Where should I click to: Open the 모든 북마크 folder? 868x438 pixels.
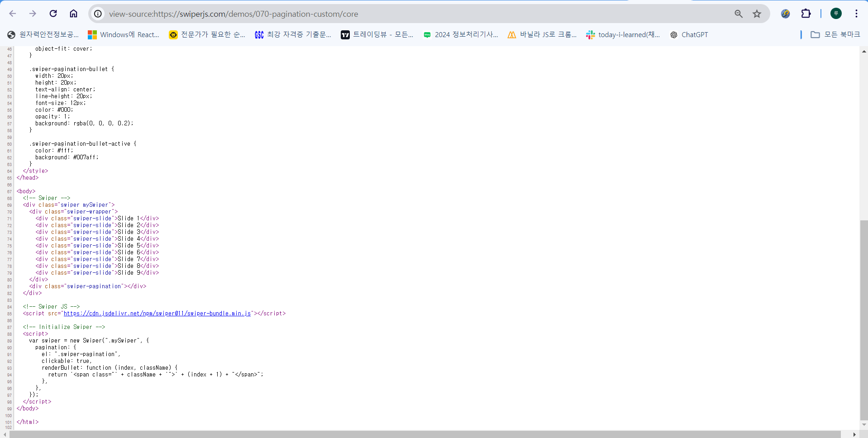(x=835, y=34)
